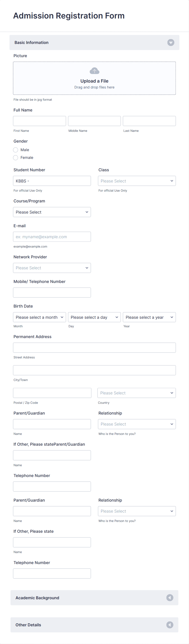Click the cloud upload icon
The width and height of the screenshot is (189, 644).
pyautogui.click(x=94, y=71)
